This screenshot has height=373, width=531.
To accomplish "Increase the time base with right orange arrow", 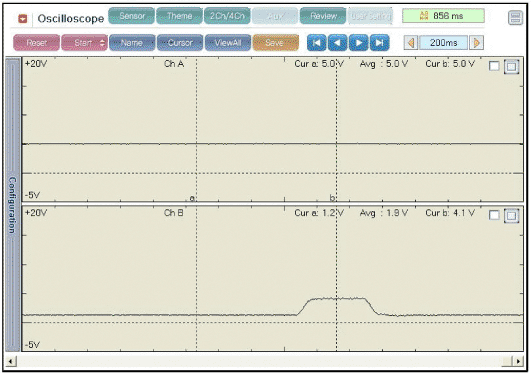I will [476, 43].
